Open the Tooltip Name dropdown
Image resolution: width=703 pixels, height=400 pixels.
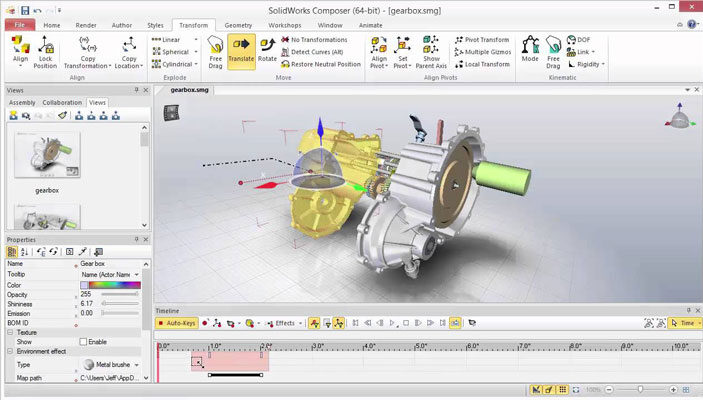pyautogui.click(x=136, y=274)
